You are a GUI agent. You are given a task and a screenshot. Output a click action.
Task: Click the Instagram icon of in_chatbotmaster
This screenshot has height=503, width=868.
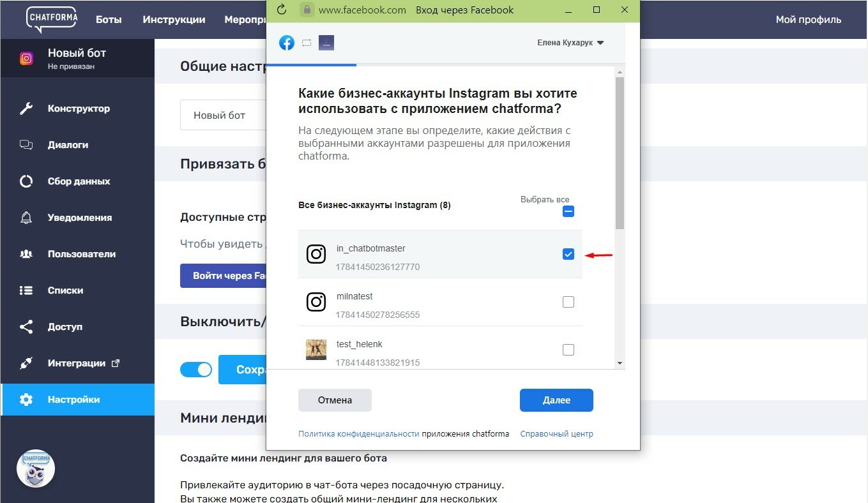tap(316, 254)
